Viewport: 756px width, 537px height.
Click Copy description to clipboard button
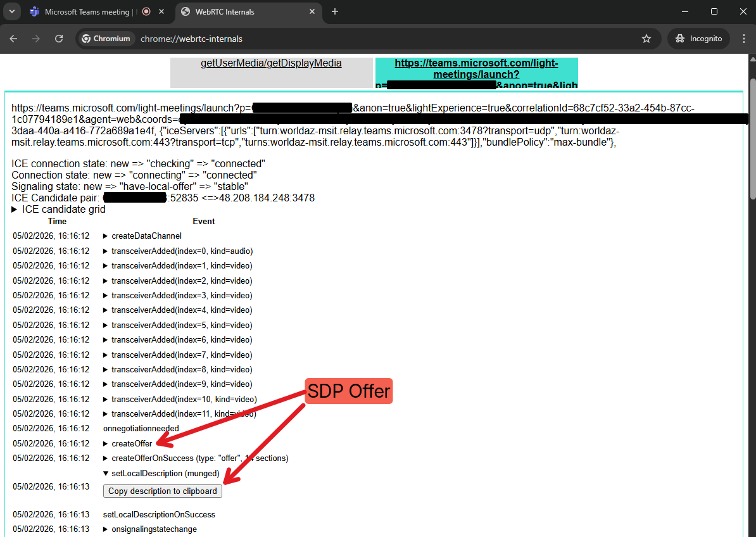point(163,491)
